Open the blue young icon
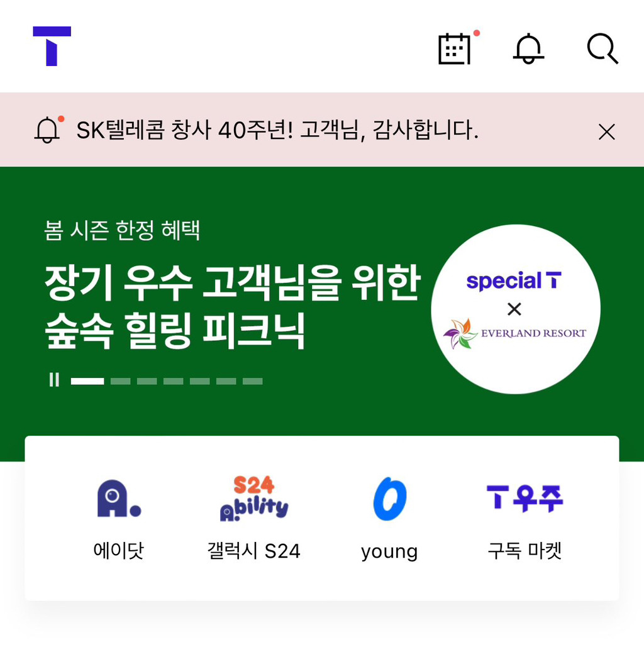The width and height of the screenshot is (644, 647). click(x=390, y=499)
